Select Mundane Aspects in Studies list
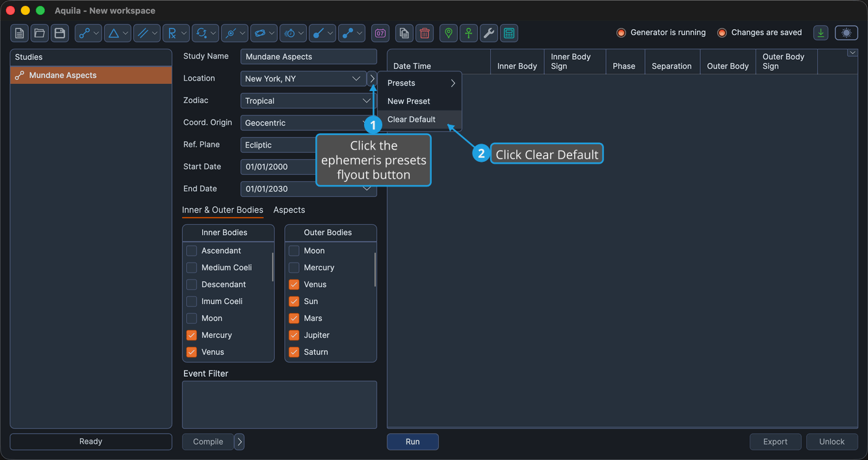Image resolution: width=868 pixels, height=460 pixels. (91, 75)
